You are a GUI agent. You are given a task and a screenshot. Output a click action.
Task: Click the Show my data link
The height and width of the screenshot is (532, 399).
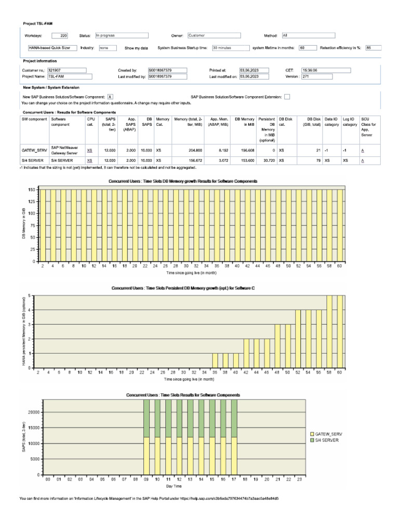click(x=136, y=48)
